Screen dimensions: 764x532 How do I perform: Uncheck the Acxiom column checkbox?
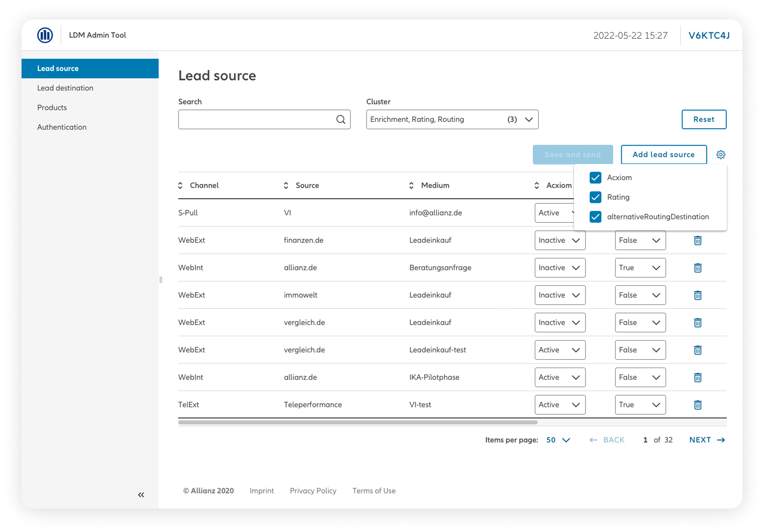[x=596, y=178]
